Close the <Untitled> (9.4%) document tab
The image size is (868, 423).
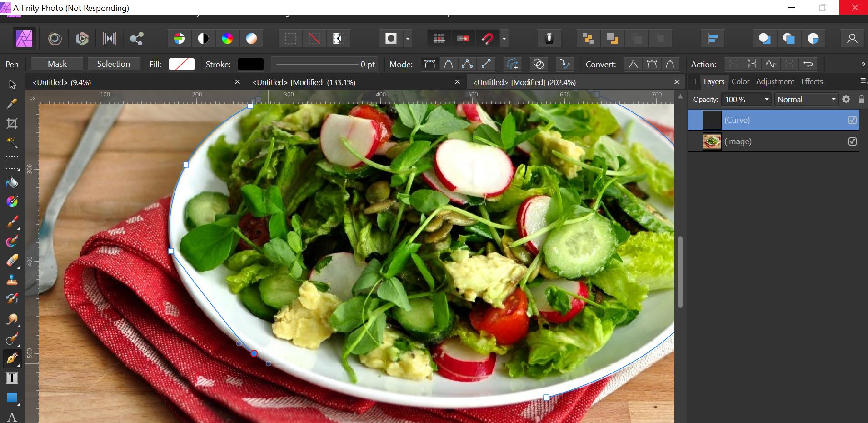(x=237, y=82)
